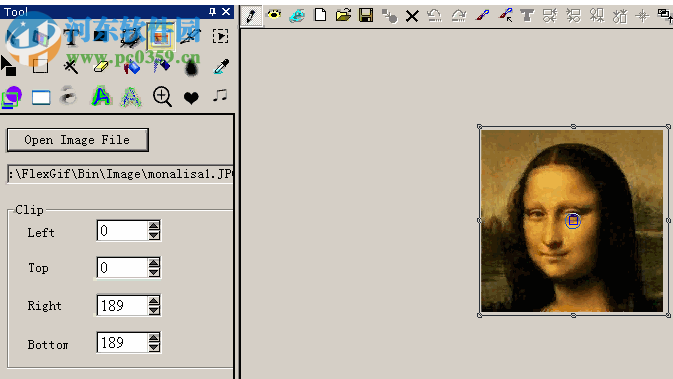This screenshot has width=673, height=379.
Task: Close the Tool panel
Action: point(226,12)
